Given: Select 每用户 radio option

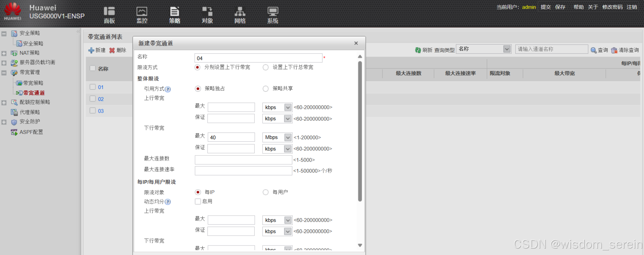Looking at the screenshot, I should pyautogui.click(x=266, y=192).
